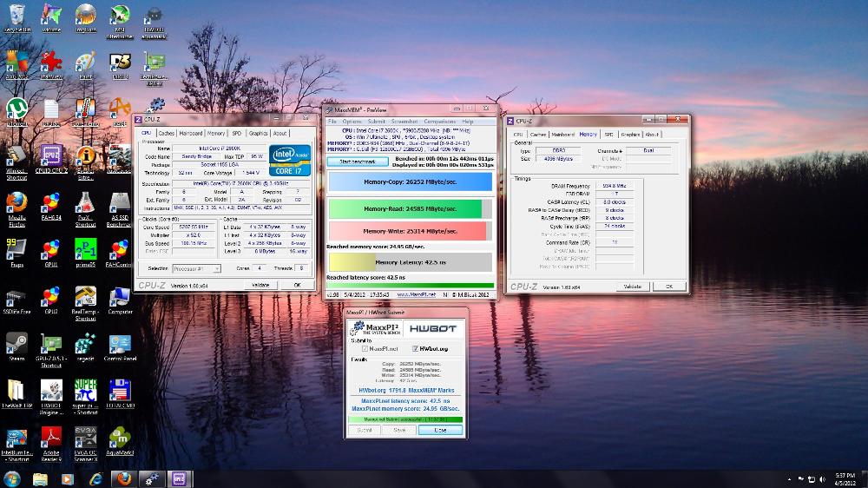Click Validate in CPU-Z Memory window
Viewport: 868px width, 488px height.
633,287
